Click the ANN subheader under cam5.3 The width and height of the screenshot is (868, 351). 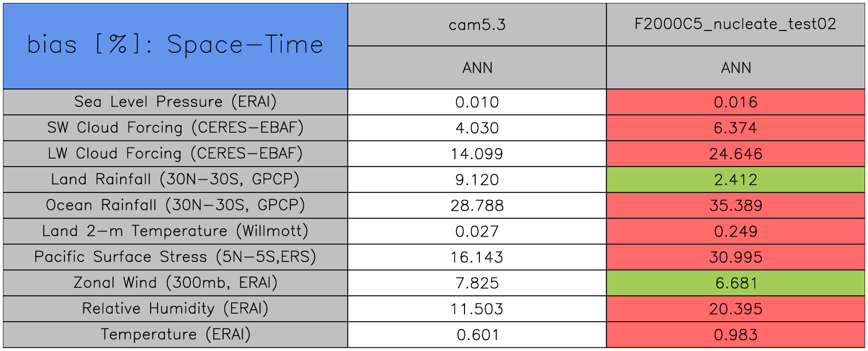(477, 68)
